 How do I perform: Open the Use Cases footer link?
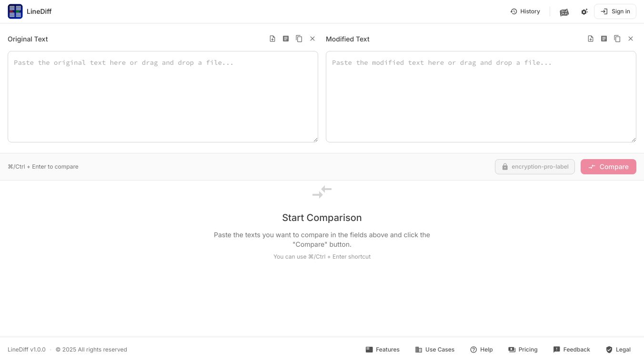click(435, 350)
